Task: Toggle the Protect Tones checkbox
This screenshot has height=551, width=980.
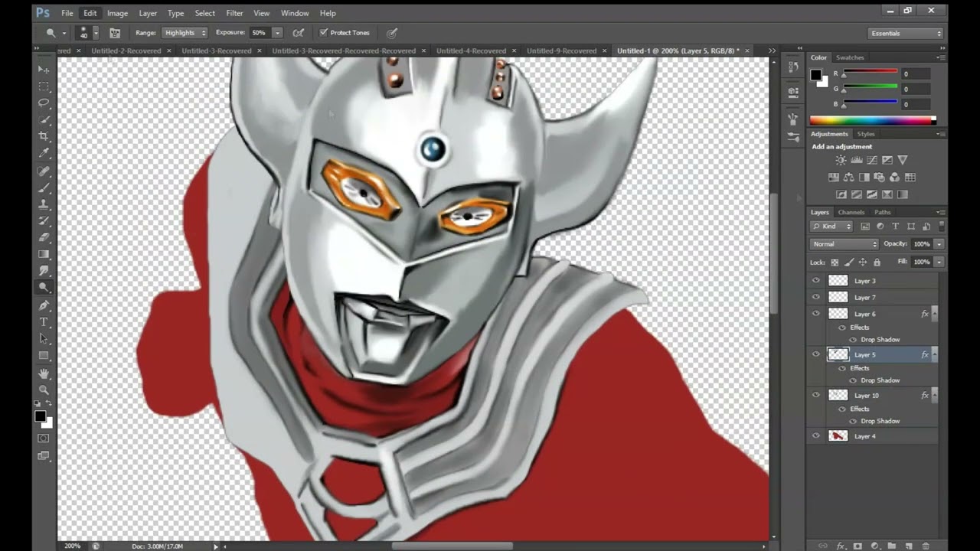Action: point(324,33)
